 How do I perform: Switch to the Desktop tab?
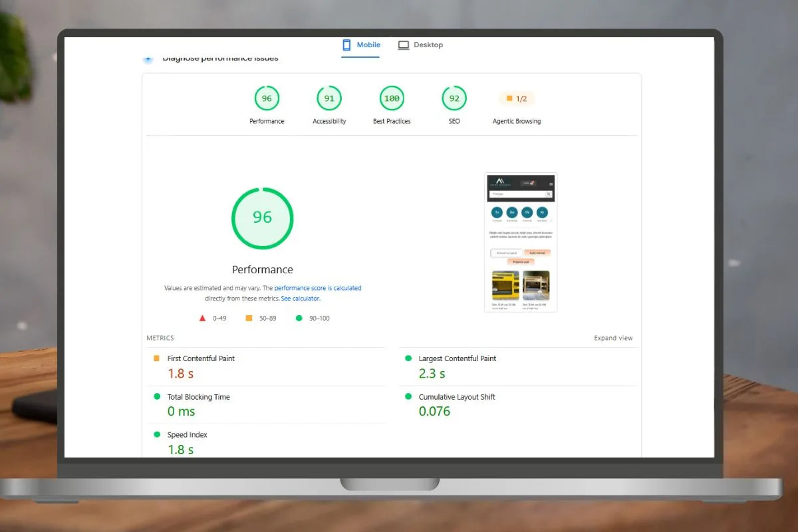click(x=420, y=45)
